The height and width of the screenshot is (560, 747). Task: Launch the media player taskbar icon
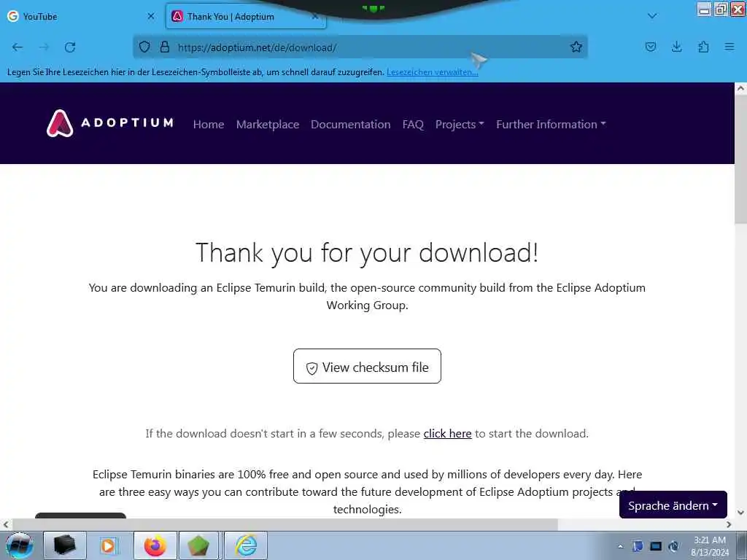[108, 545]
